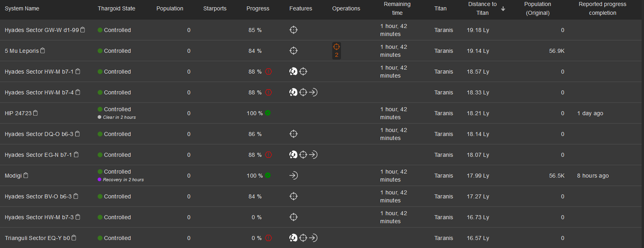Image resolution: width=644 pixels, height=248 pixels.
Task: Copy system name 5 Mu Leporis via clipboard icon
Action: 43,50
